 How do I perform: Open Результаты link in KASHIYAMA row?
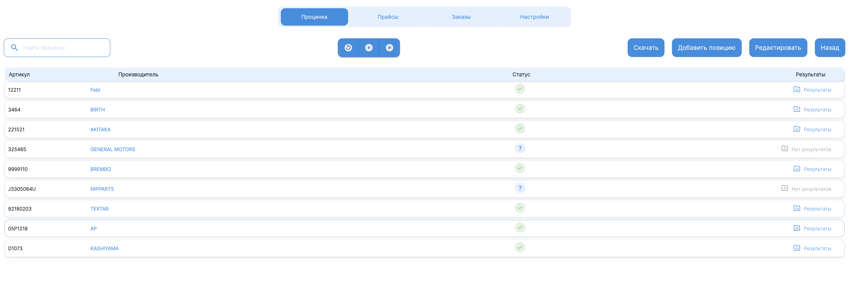pyautogui.click(x=817, y=248)
